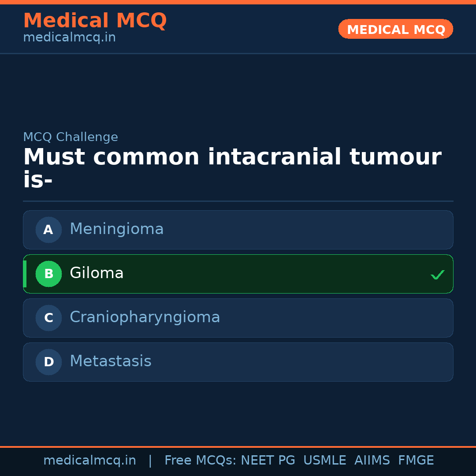Screen dimensions: 476x476
Task: Click the green checkmark icon on Giloma
Action: (x=437, y=275)
